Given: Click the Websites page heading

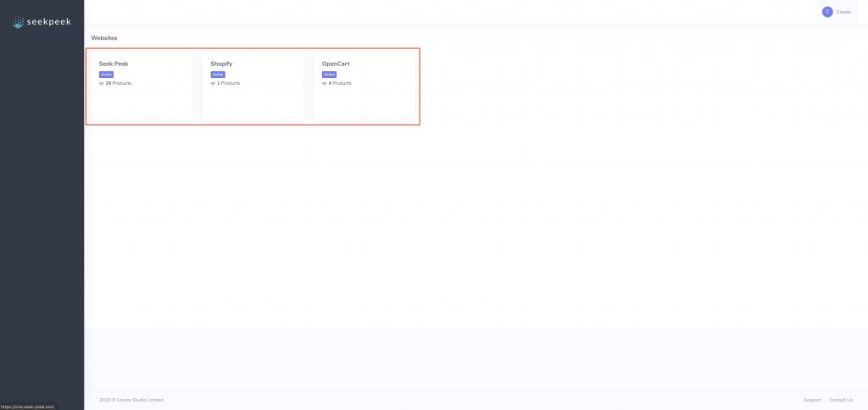Looking at the screenshot, I should point(104,38).
